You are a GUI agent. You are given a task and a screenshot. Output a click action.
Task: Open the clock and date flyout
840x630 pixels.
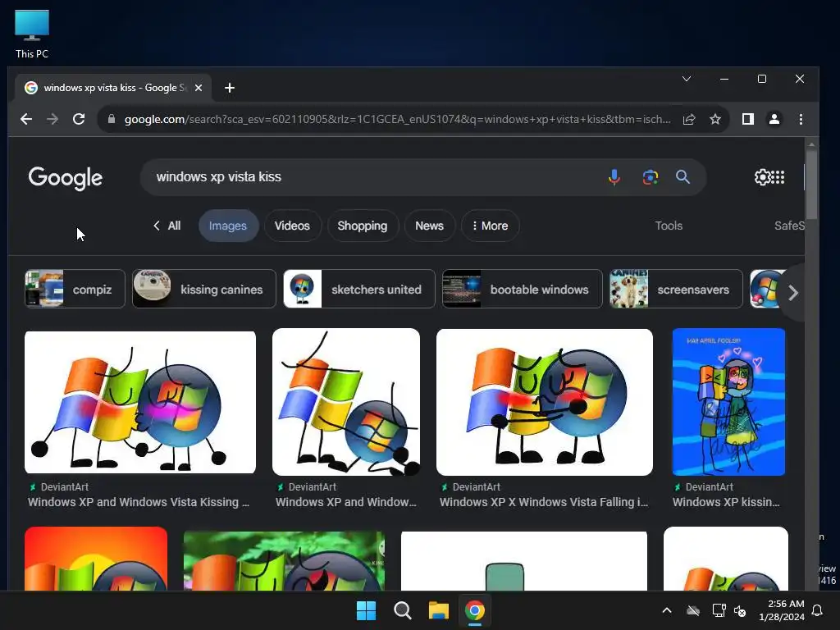[x=782, y=610]
